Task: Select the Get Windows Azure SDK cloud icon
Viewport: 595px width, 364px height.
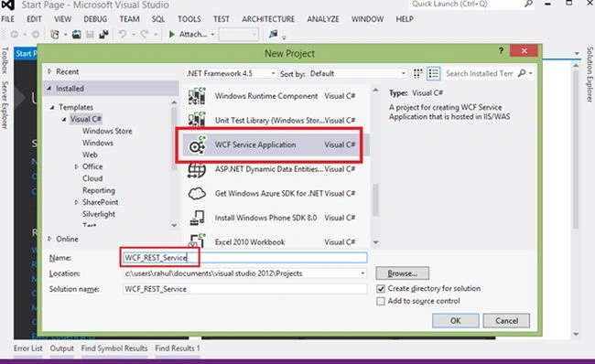Action: pyautogui.click(x=197, y=193)
